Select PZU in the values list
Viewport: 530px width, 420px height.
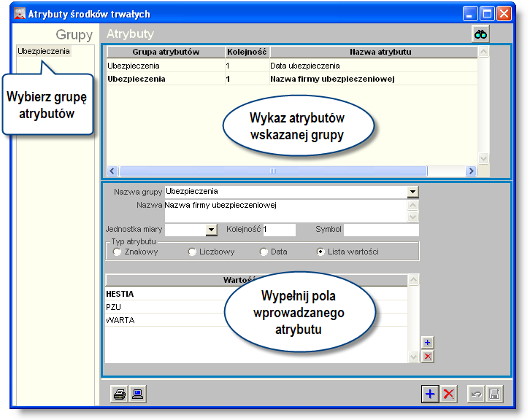point(256,307)
